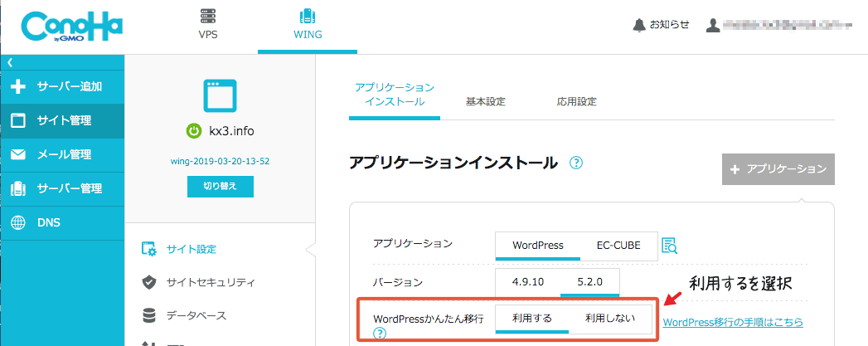Choose WordPress as the application
Screen dimensions: 868x346
click(x=538, y=246)
